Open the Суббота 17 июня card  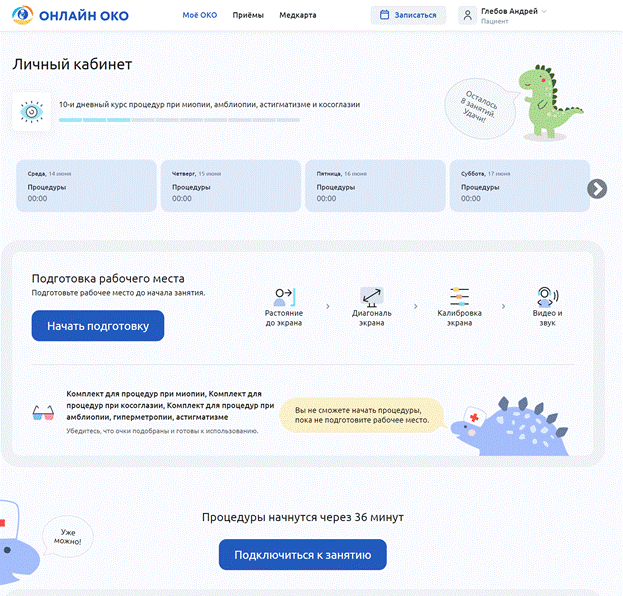click(x=517, y=185)
